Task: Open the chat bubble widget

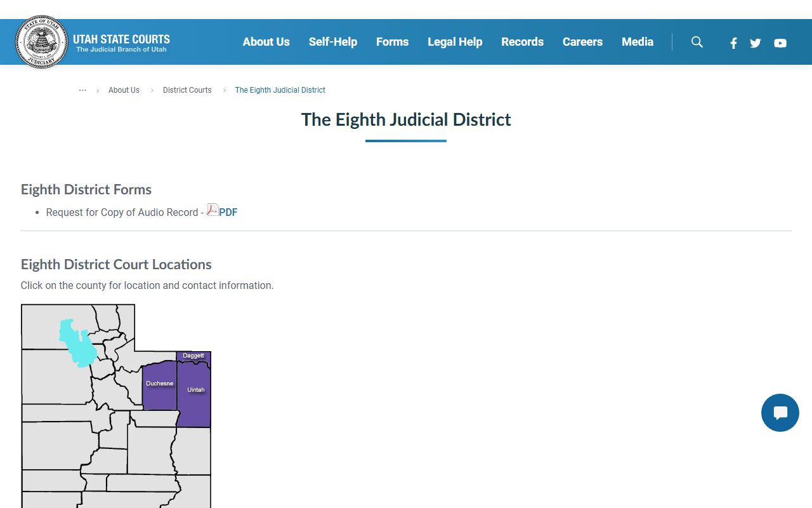Action: coord(780,413)
